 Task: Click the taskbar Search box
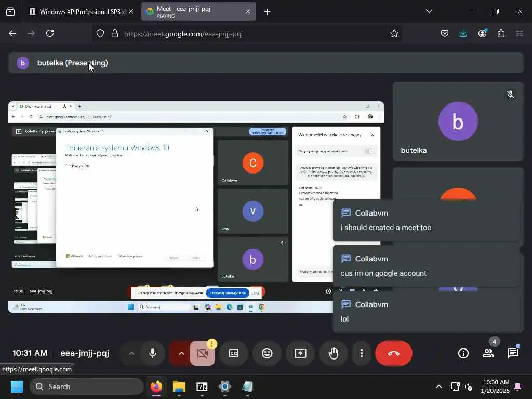point(87,387)
